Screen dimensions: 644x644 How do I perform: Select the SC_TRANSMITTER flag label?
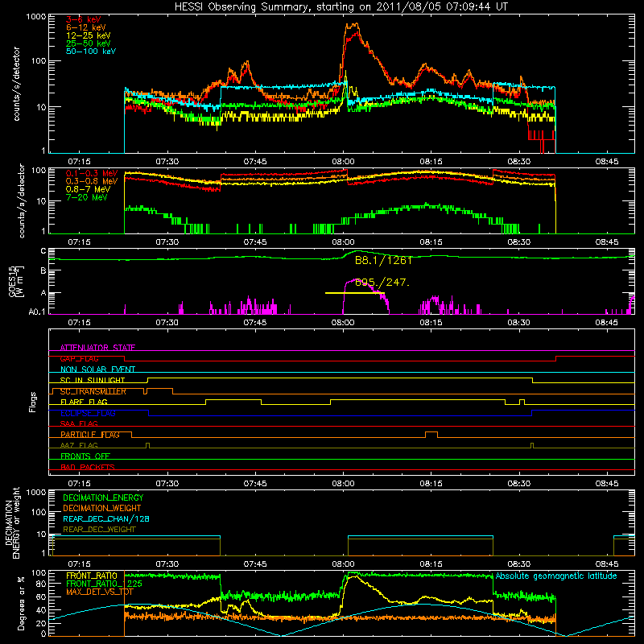93,391
